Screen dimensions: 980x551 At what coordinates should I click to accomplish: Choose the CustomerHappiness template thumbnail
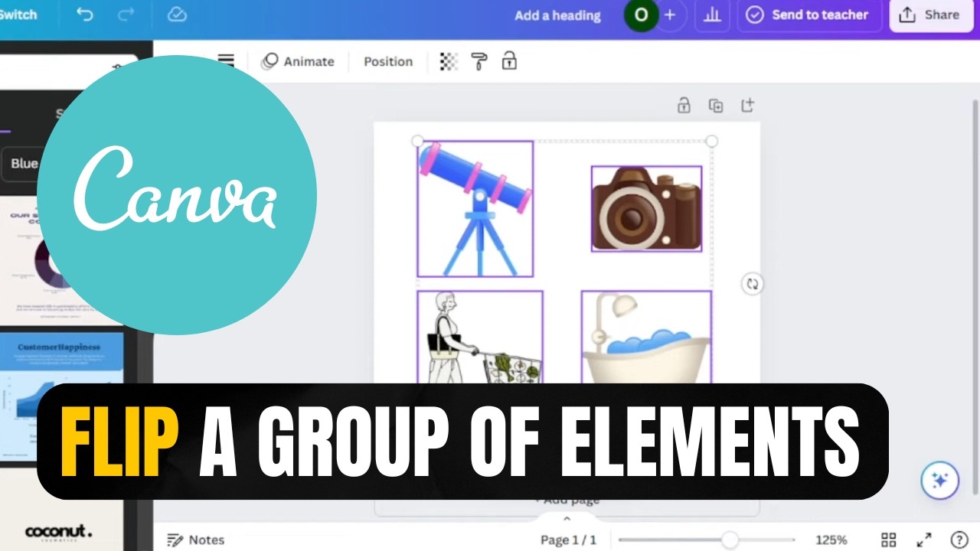(61, 396)
